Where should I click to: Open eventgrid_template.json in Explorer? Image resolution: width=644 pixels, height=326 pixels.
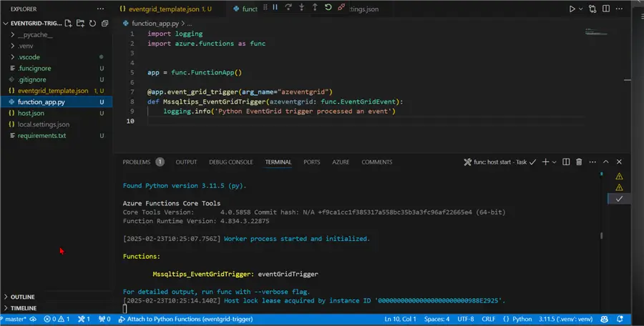tap(57, 90)
